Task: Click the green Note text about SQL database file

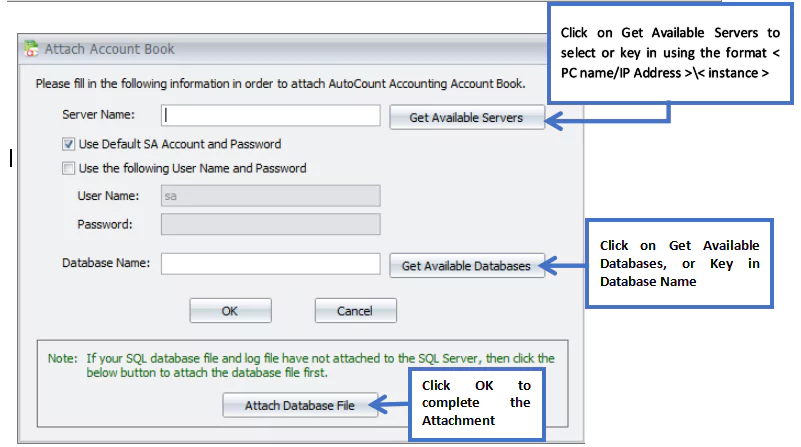Action: pos(301,365)
